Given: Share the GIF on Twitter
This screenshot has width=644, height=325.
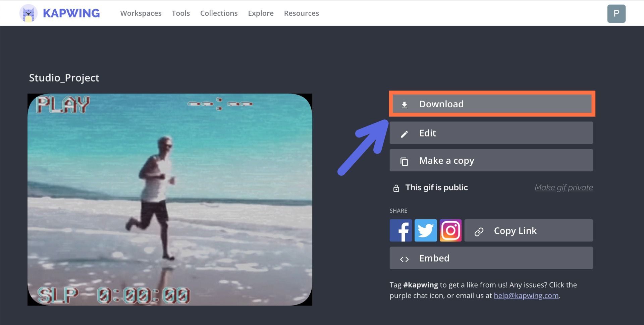Looking at the screenshot, I should click(x=425, y=230).
